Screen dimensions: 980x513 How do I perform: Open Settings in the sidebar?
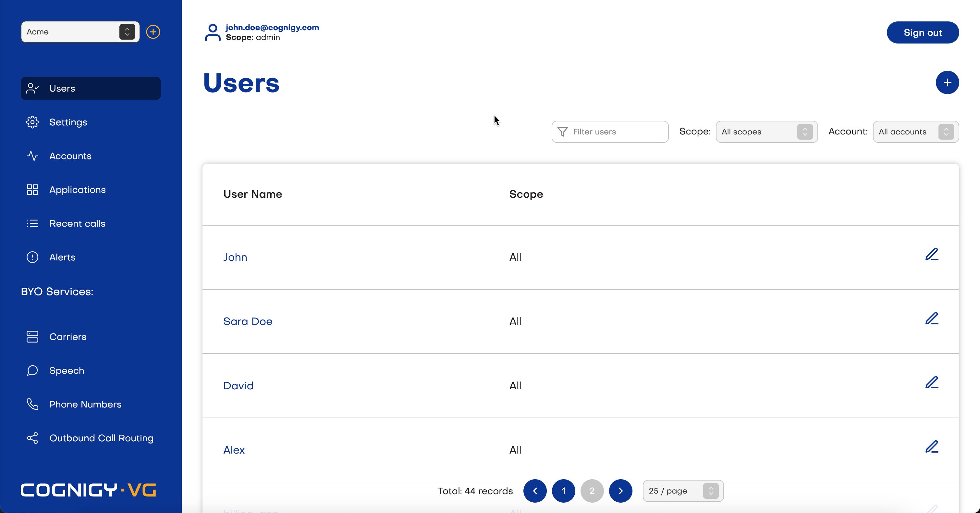(68, 122)
